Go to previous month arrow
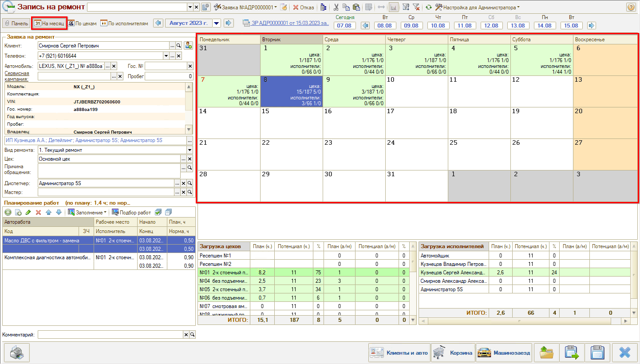640x364 pixels. (x=158, y=23)
